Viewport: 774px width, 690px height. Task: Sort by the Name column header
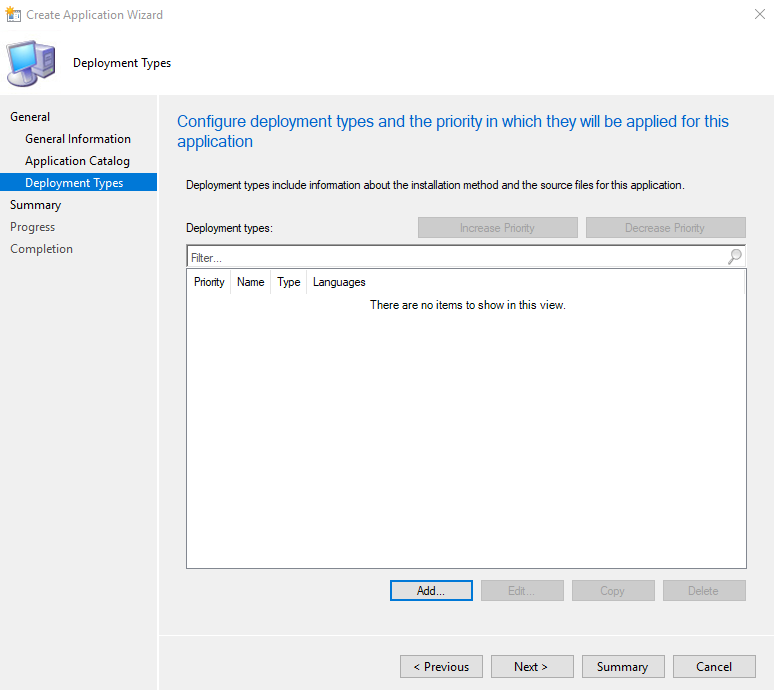(250, 282)
